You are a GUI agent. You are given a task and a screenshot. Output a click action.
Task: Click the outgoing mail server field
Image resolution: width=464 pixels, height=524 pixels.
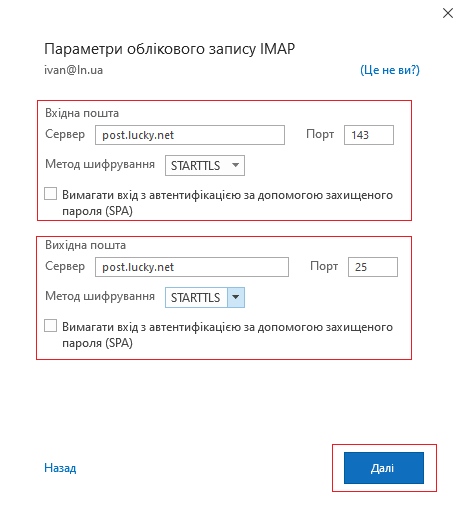pyautogui.click(x=192, y=267)
